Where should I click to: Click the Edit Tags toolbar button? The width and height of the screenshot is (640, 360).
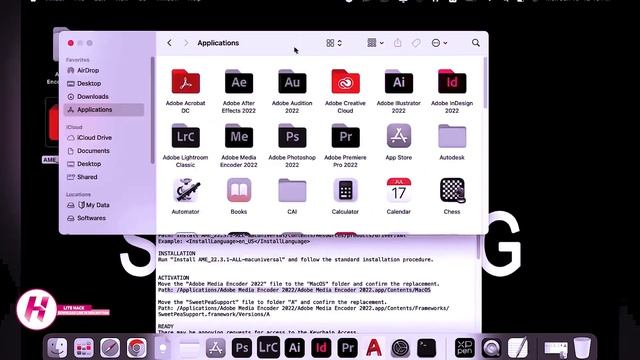tap(416, 43)
